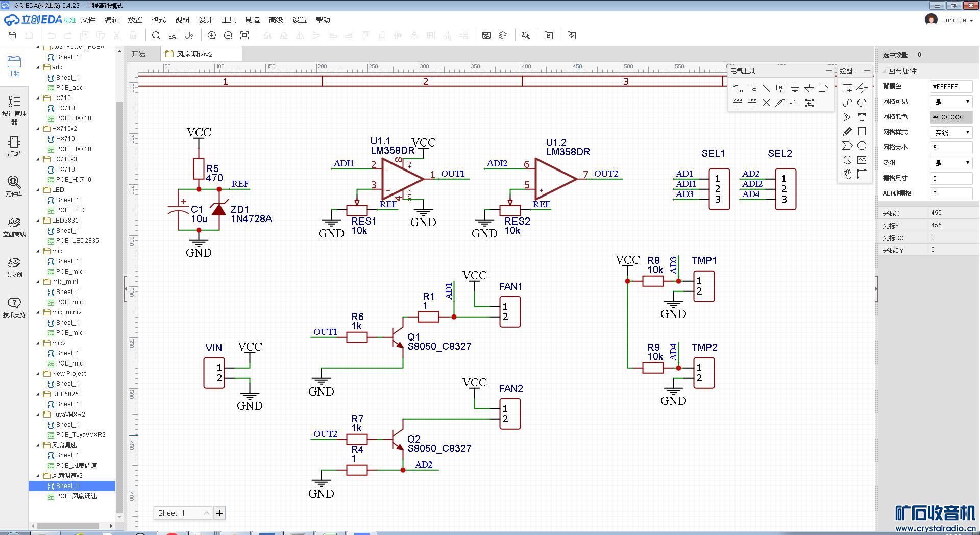
Task: Open PCB_LED2835 in project tree
Action: pyautogui.click(x=77, y=240)
